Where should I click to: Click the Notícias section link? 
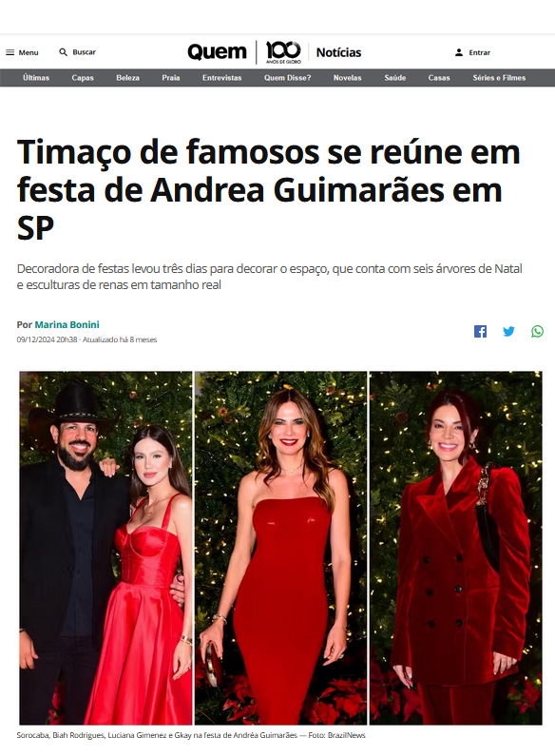coord(338,52)
